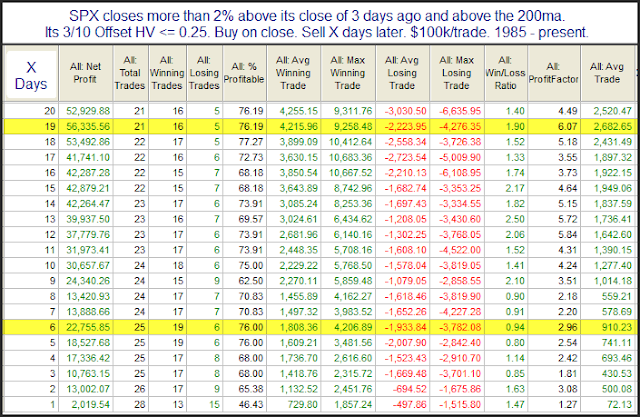Select net profit cell 41,741.10
Viewport: 640px width, 417px height.
(88, 157)
